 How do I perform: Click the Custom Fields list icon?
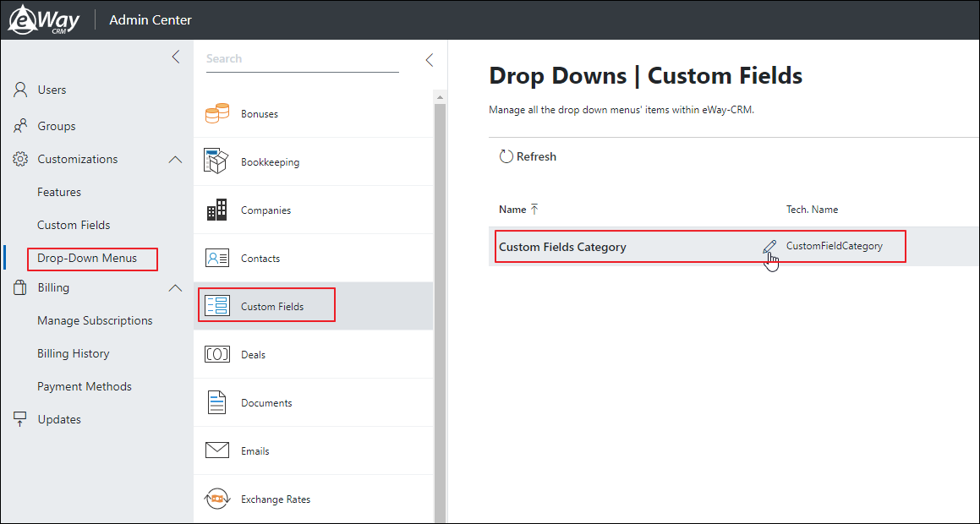[217, 305]
